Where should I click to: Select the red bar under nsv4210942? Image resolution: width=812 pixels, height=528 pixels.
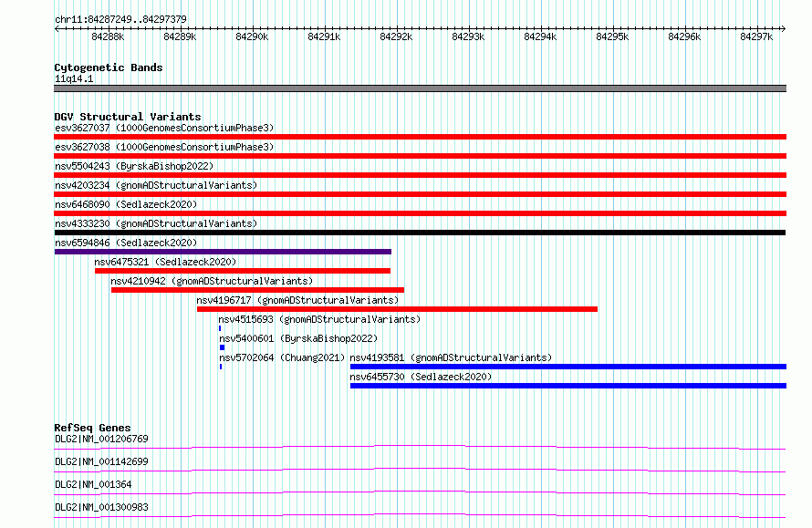pos(257,290)
